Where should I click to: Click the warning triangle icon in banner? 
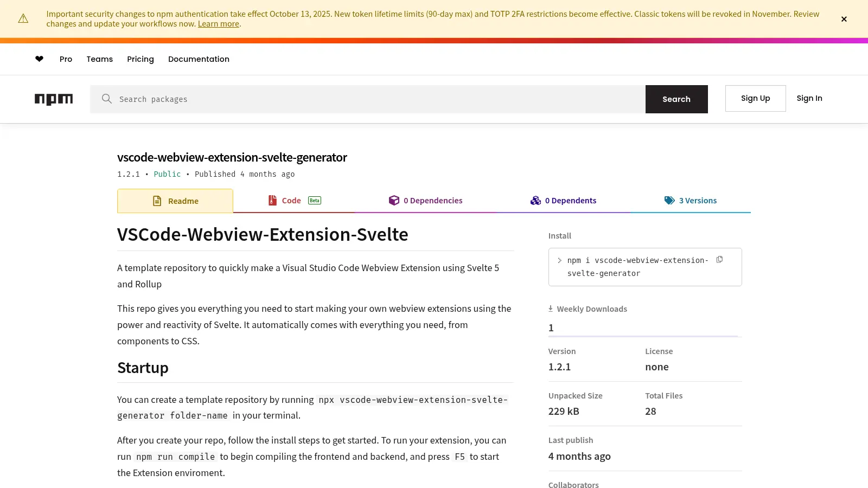coord(23,18)
